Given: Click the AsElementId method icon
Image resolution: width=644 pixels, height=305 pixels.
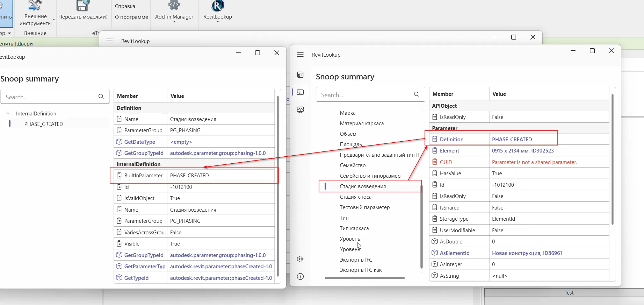Looking at the screenshot, I should click(x=435, y=253).
